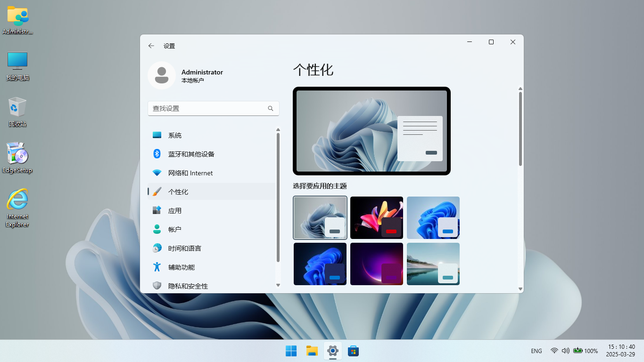Click the sidebar scroll up arrow
This screenshot has height=362, width=644.
click(x=278, y=130)
